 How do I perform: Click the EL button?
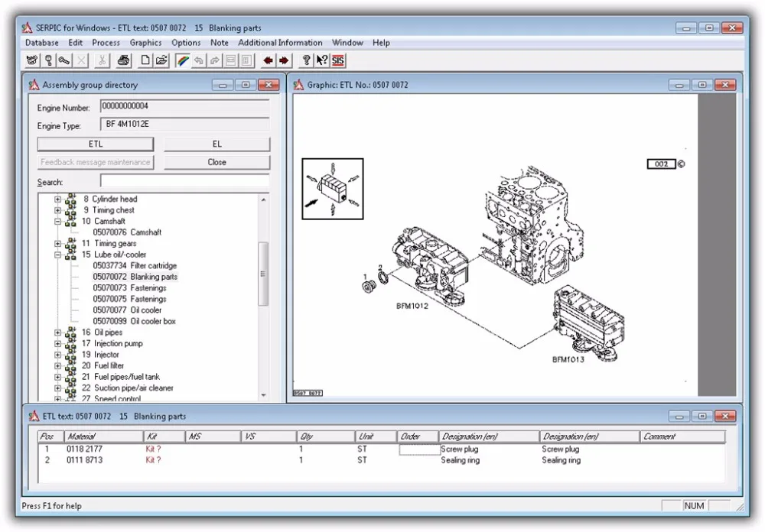(216, 144)
